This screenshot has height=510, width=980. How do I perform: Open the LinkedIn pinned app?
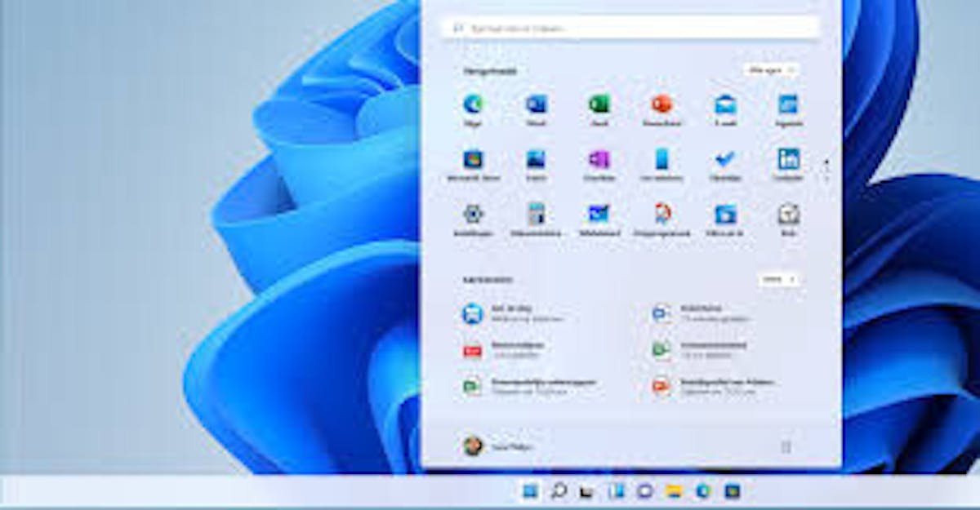pyautogui.click(x=788, y=159)
